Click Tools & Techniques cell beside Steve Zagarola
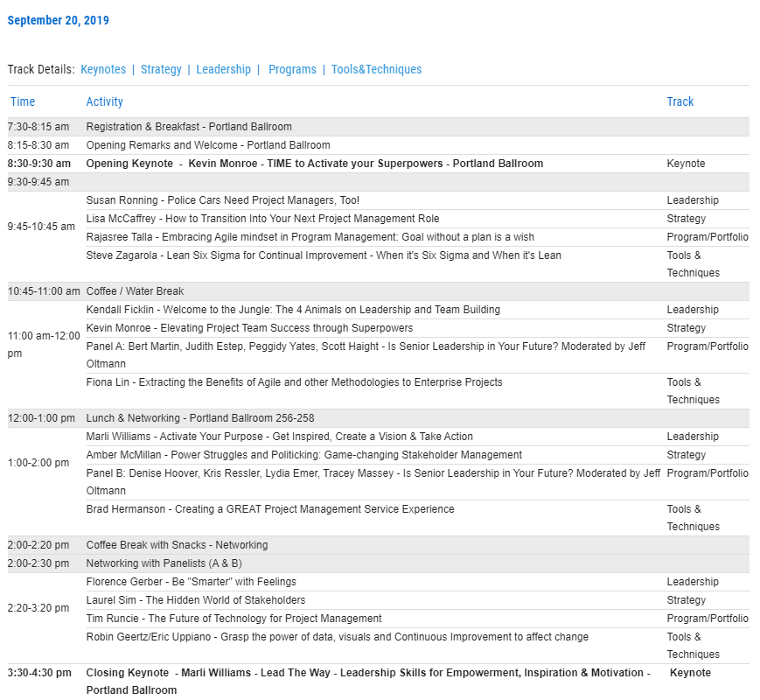 point(694,264)
